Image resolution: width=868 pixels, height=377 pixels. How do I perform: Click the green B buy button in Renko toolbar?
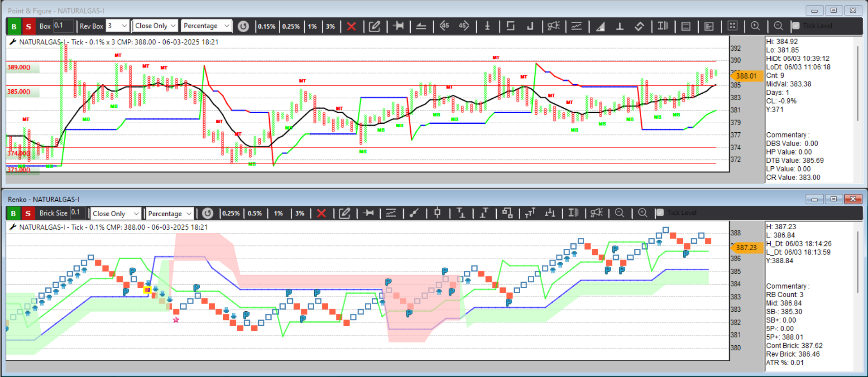[14, 213]
